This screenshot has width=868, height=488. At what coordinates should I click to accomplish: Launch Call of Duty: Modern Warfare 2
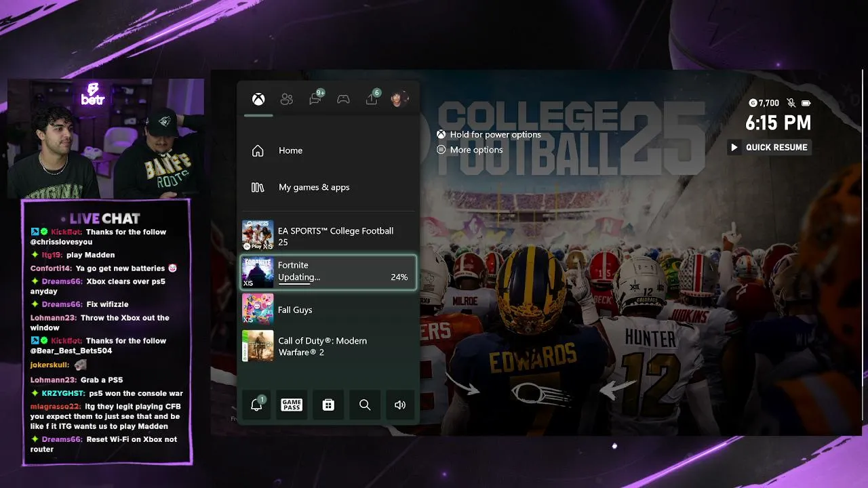[328, 346]
